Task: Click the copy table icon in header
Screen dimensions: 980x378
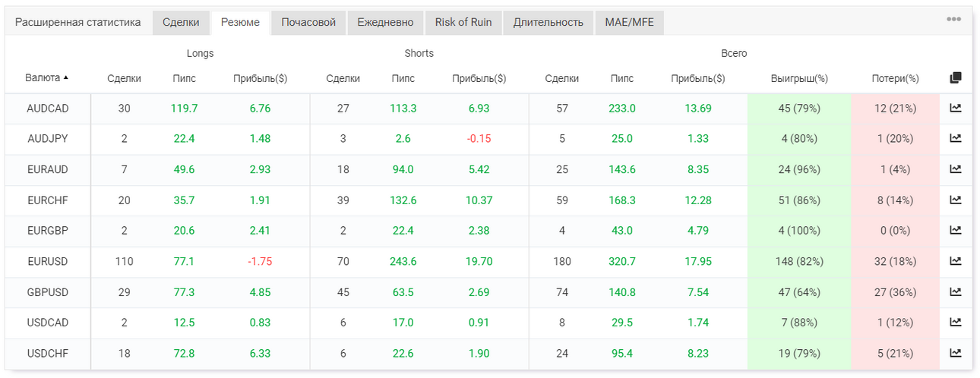Action: pyautogui.click(x=955, y=78)
